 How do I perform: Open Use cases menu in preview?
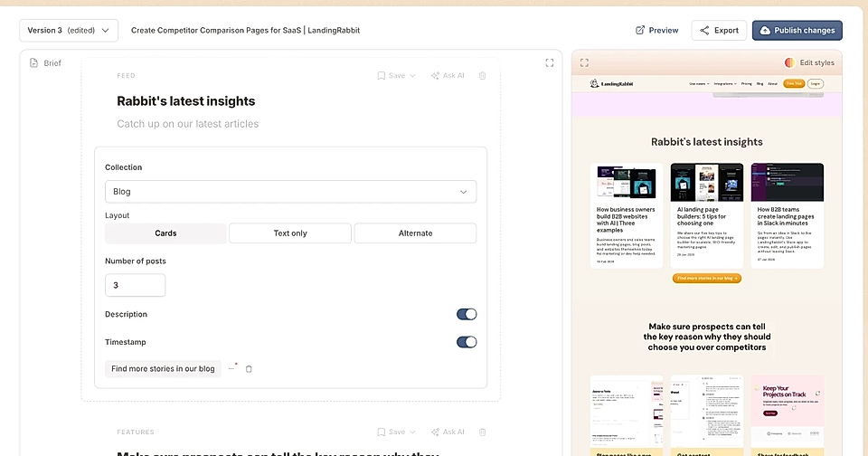(699, 83)
